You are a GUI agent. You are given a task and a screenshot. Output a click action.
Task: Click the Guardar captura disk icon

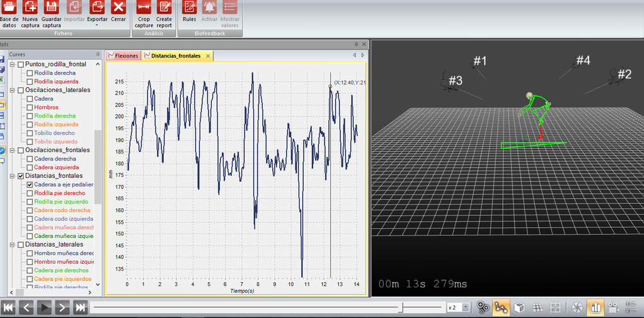click(51, 7)
